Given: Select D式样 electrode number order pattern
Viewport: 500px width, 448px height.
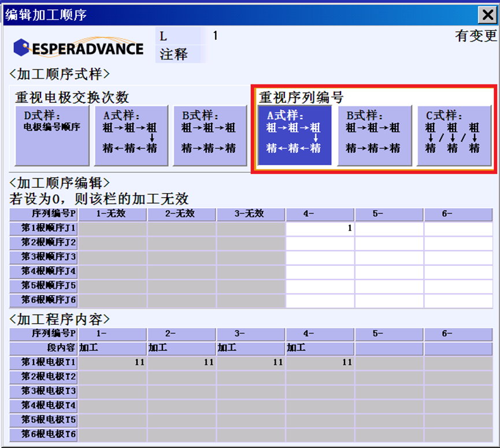Looking at the screenshot, I should tap(52, 135).
